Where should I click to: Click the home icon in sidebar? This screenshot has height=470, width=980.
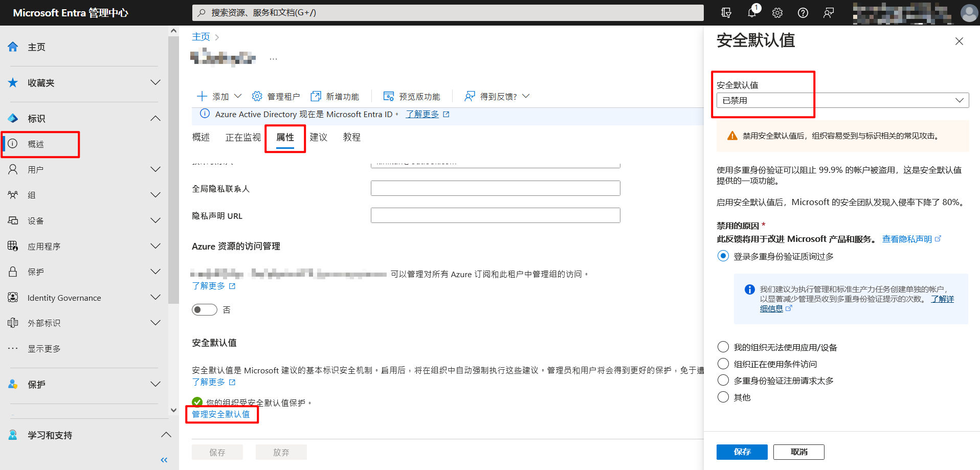pos(13,47)
